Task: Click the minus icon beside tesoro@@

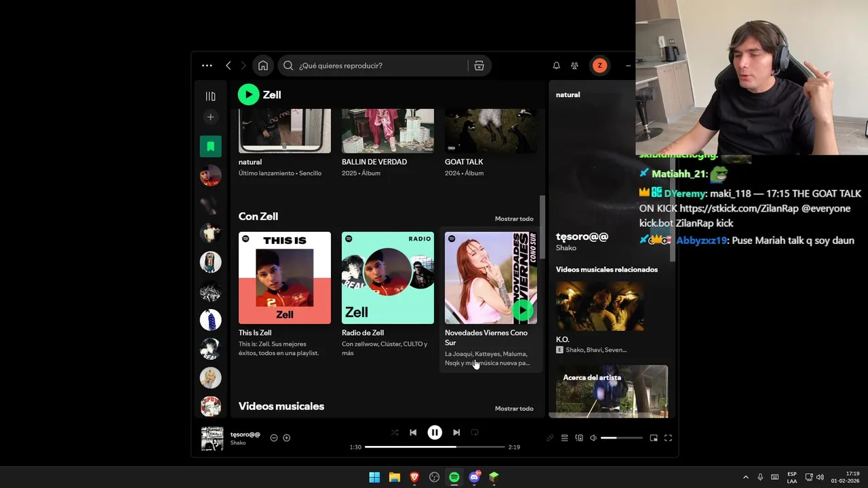Action: point(274,438)
